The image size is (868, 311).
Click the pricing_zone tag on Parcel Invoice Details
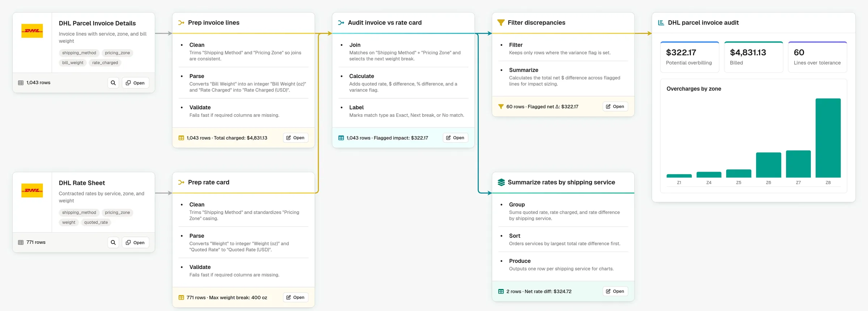[x=118, y=53]
